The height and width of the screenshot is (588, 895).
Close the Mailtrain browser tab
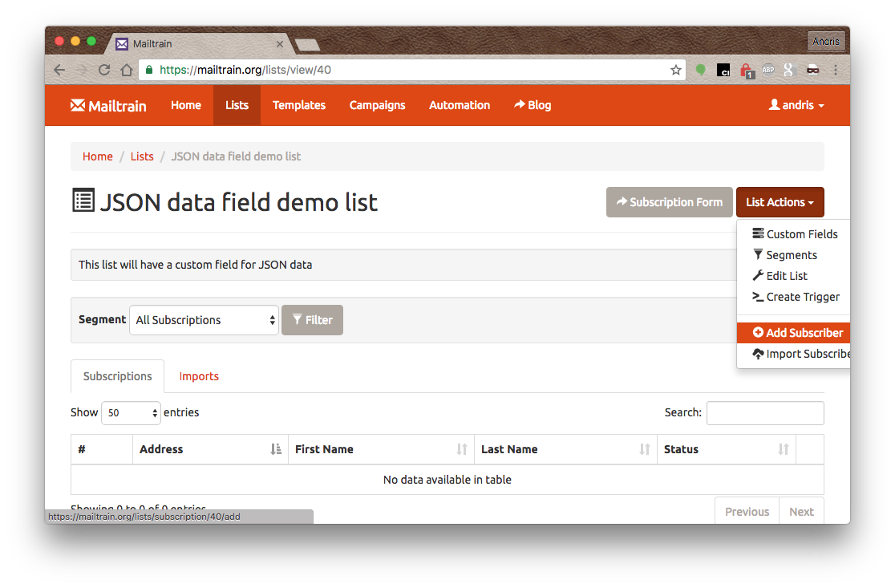(x=280, y=44)
